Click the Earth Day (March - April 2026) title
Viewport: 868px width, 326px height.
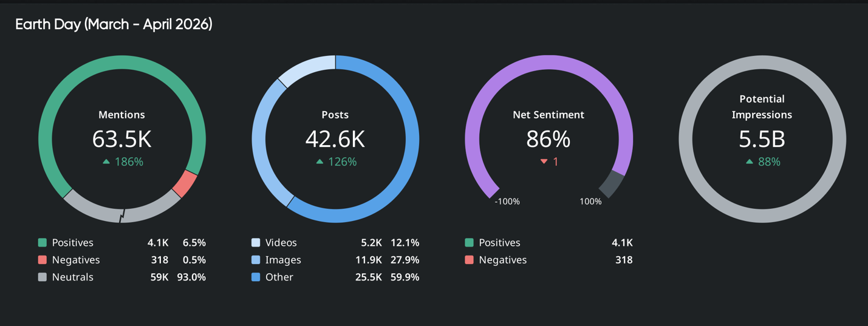[x=114, y=24]
